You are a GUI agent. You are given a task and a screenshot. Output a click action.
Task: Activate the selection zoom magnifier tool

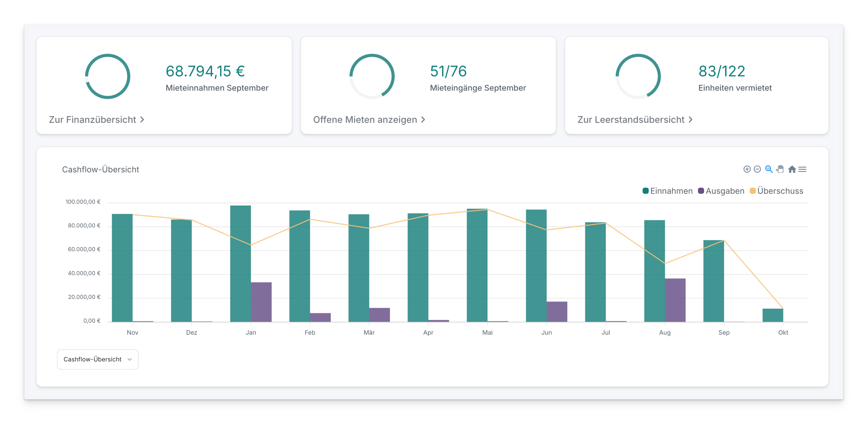(x=769, y=169)
